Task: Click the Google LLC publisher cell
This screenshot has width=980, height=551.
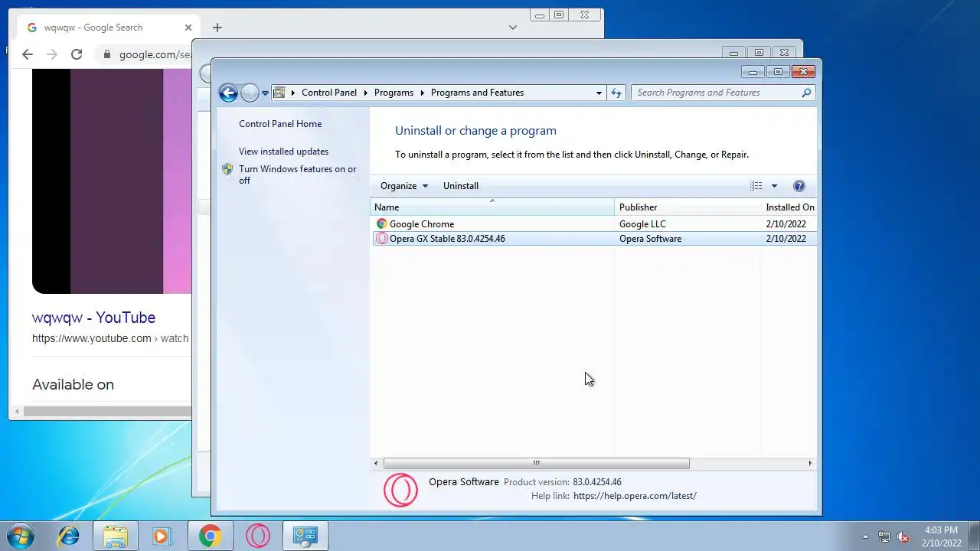Action: tap(642, 224)
